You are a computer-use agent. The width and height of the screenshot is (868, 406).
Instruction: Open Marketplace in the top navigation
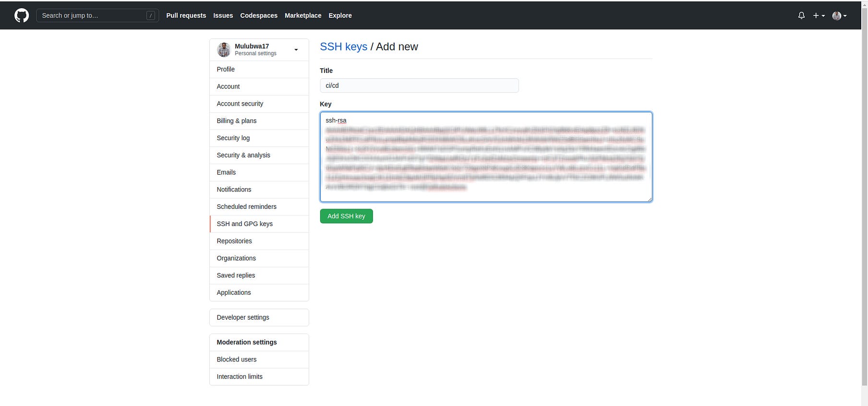pos(303,15)
